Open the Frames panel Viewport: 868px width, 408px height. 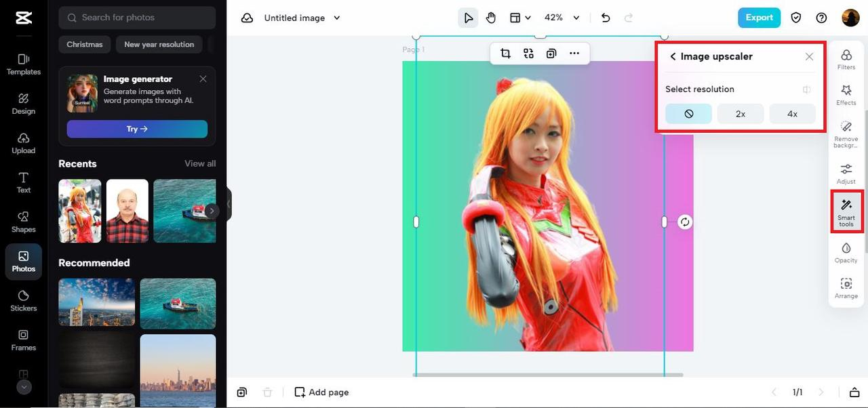[x=23, y=340]
